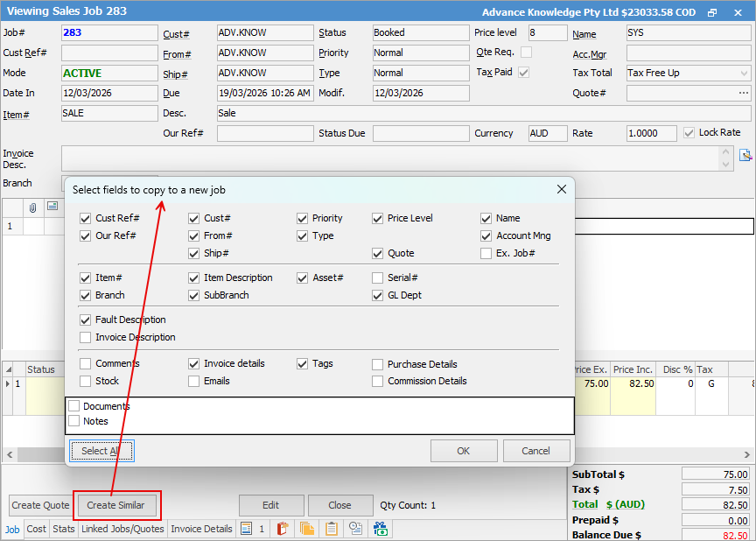Check the Documents checkbox

73,406
